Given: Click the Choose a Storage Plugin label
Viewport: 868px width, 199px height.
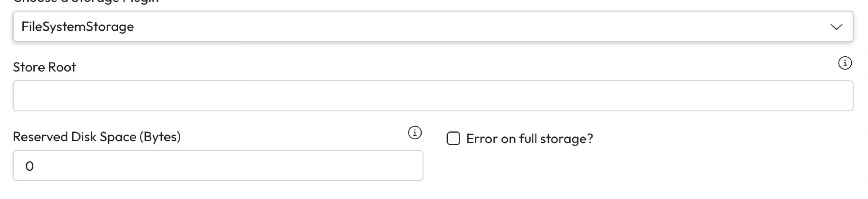Looking at the screenshot, I should pos(86,2).
